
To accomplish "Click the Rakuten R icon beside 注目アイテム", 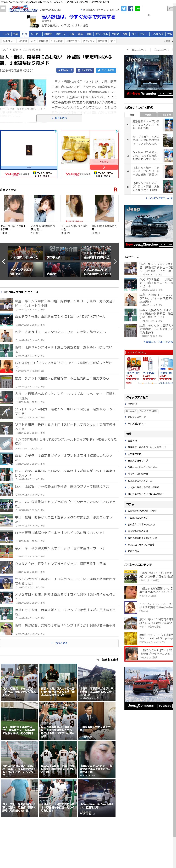I will tap(115, 190).
